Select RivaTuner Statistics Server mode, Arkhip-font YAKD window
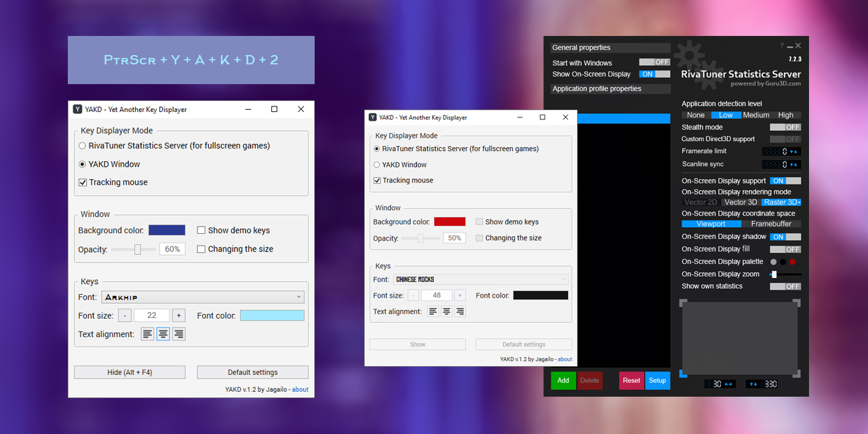The width and height of the screenshot is (868, 434). pos(174,146)
